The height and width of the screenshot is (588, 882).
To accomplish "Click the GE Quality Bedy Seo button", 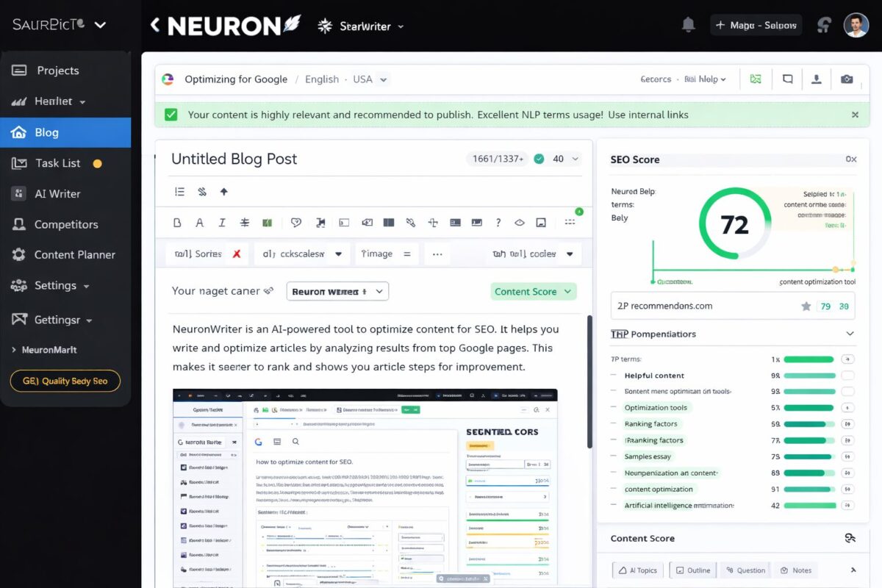I will (65, 381).
